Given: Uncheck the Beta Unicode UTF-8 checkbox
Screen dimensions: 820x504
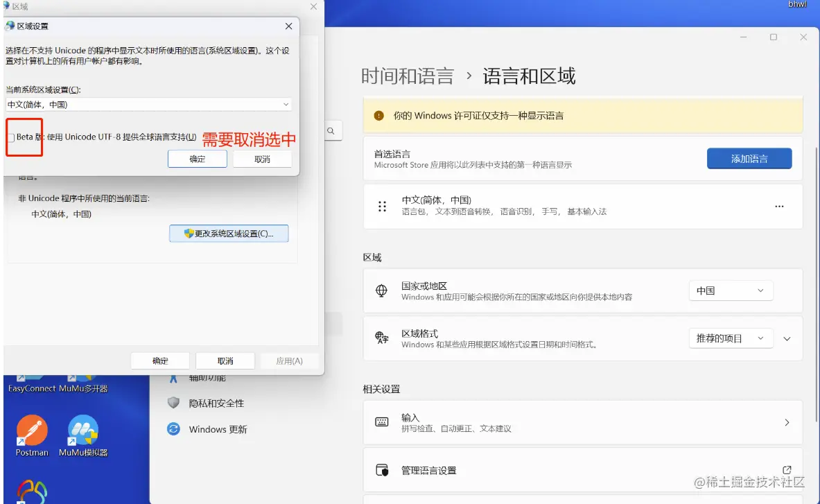Looking at the screenshot, I should 11,137.
